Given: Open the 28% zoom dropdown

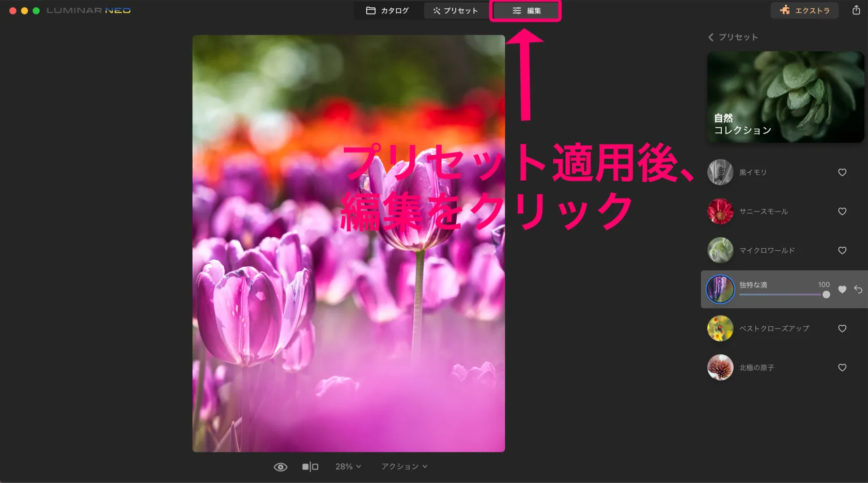Looking at the screenshot, I should 348,466.
